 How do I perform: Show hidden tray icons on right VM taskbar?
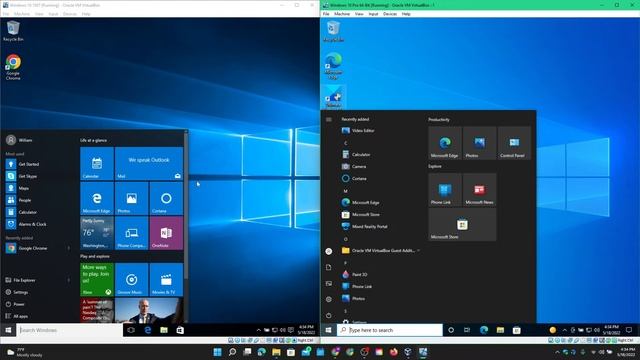click(564, 330)
